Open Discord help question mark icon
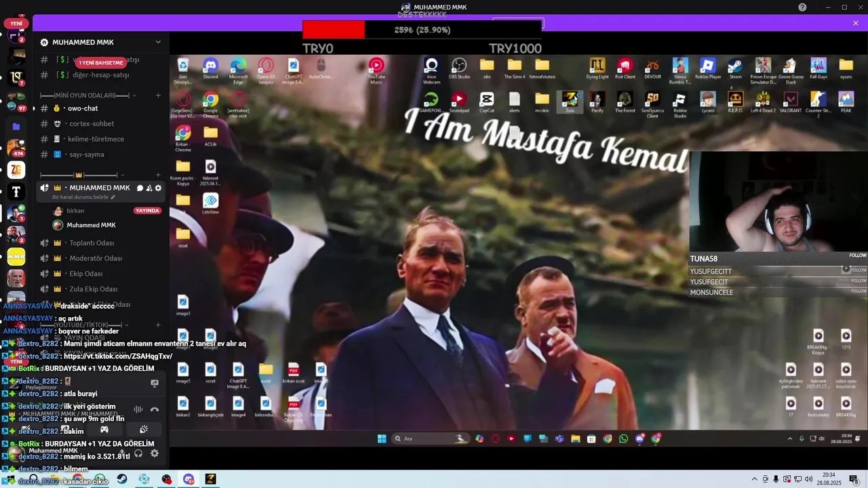 [802, 7]
